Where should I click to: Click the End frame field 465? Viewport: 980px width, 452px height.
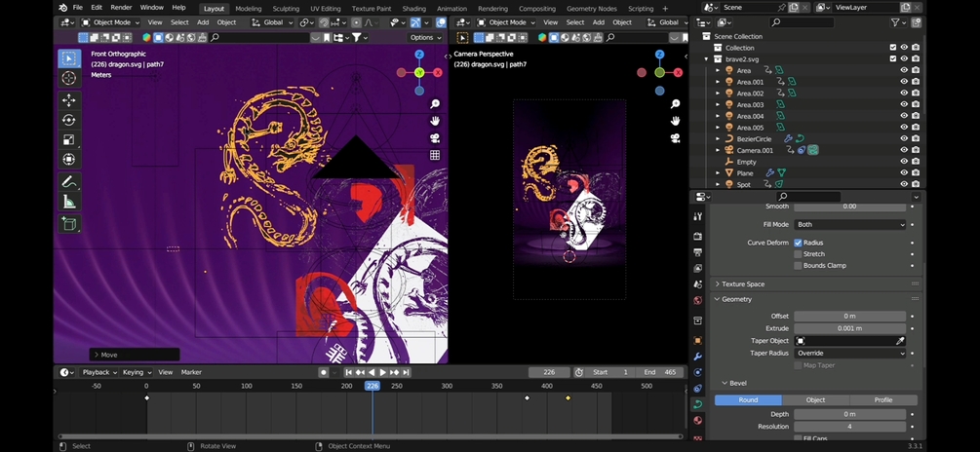coord(661,372)
